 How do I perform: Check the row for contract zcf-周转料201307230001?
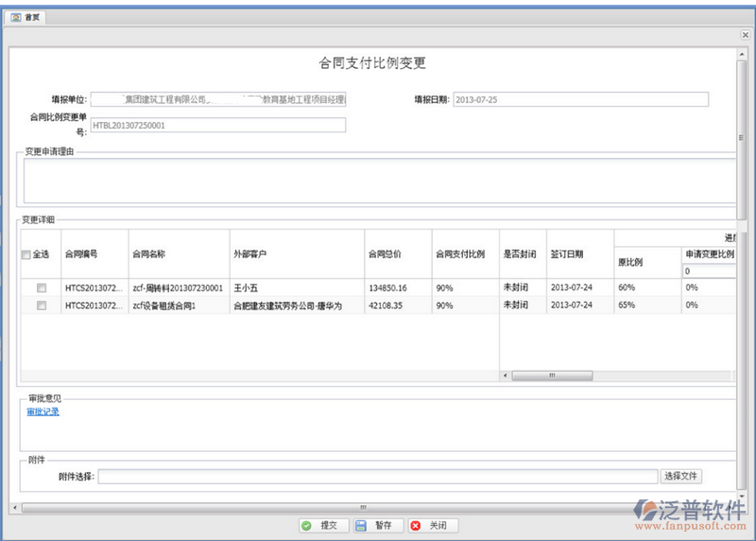click(41, 288)
